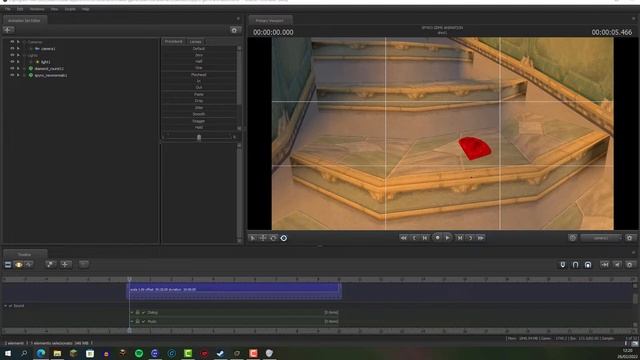The image size is (640, 360).
Task: Click the timeline diagonal arrow tool button
Action: click(50, 264)
